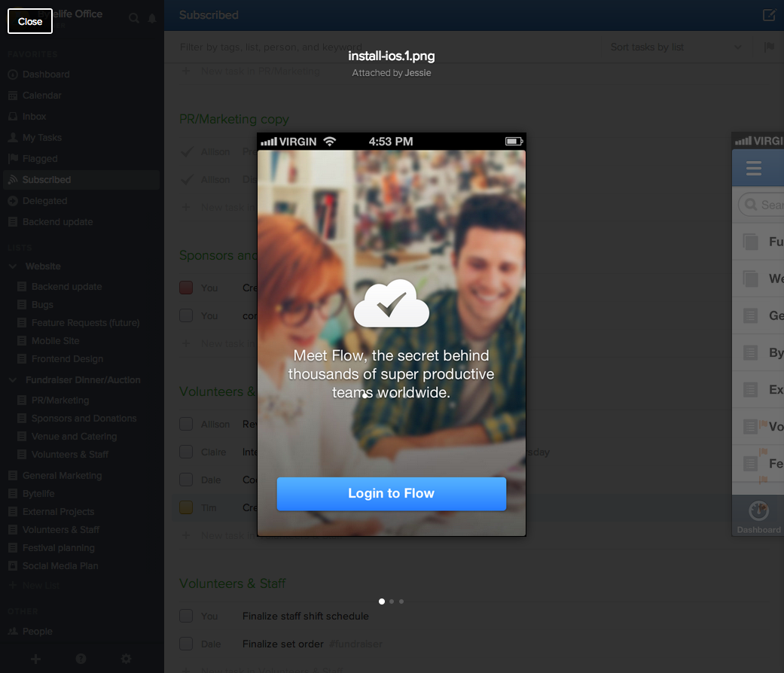Image resolution: width=784 pixels, height=673 pixels.
Task: Check Tim's yellow task checkbox
Action: [x=186, y=507]
